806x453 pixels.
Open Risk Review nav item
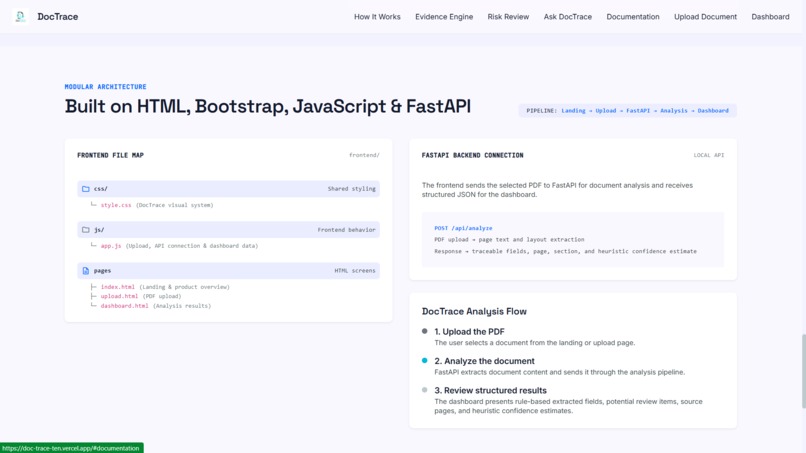(508, 16)
